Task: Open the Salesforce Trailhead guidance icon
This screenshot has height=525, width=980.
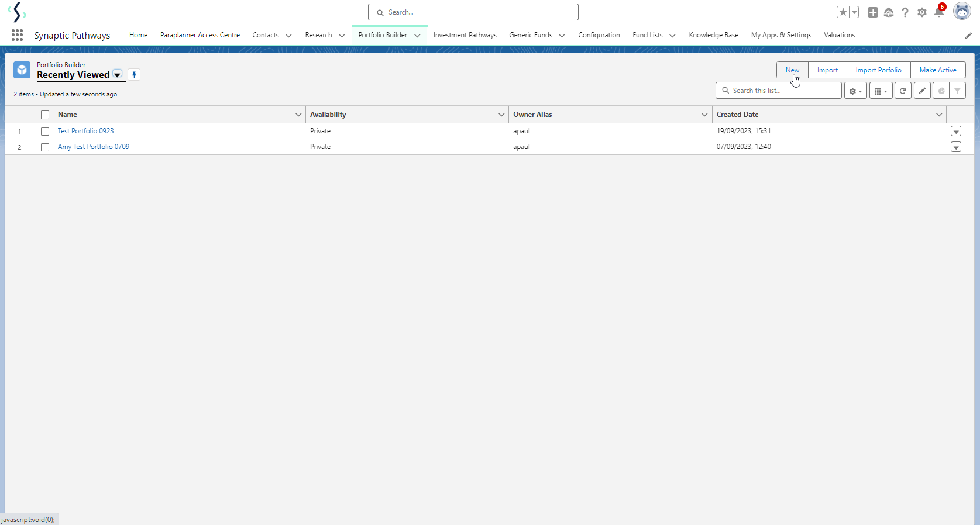Action: [889, 12]
